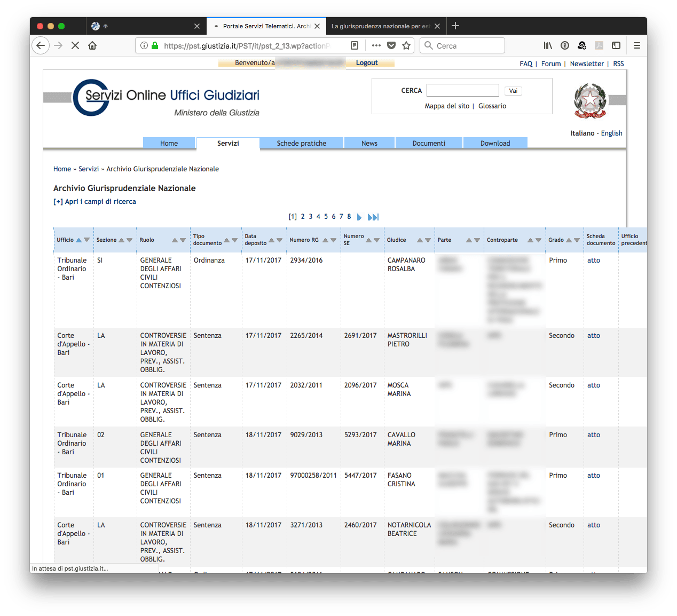
Task: Jump to last results page arrow
Action: [373, 217]
